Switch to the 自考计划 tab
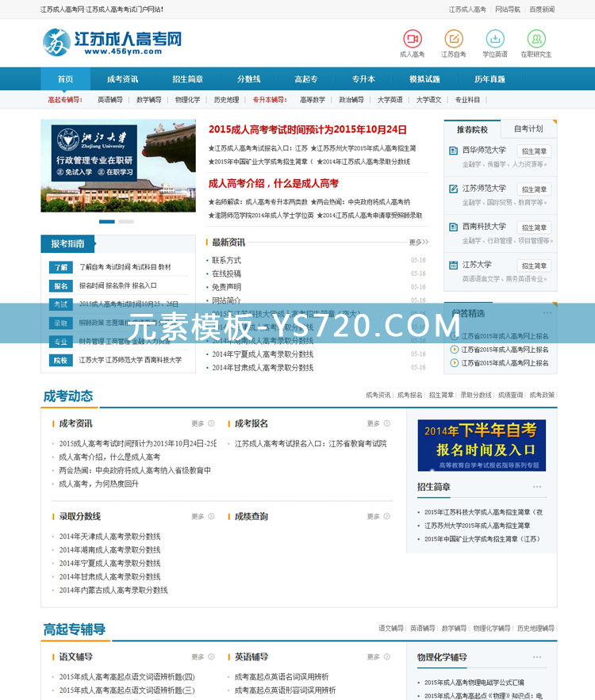The height and width of the screenshot is (700, 595). tap(528, 129)
